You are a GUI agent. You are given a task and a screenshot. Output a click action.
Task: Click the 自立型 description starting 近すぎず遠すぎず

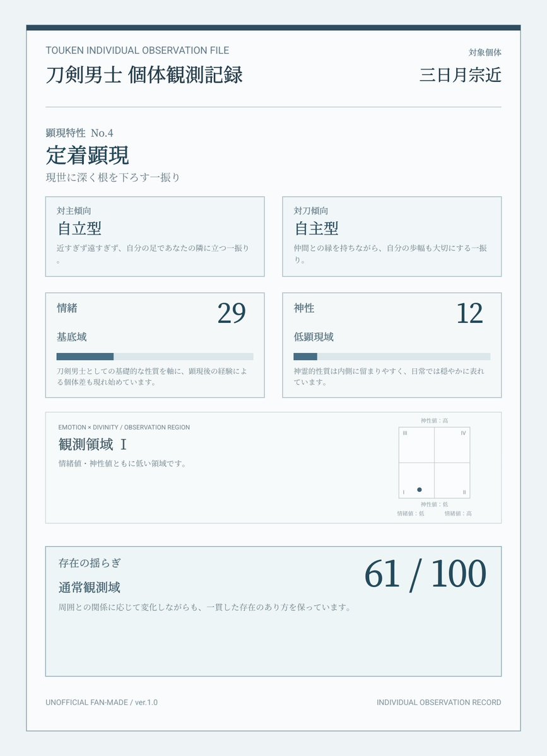pos(153,254)
